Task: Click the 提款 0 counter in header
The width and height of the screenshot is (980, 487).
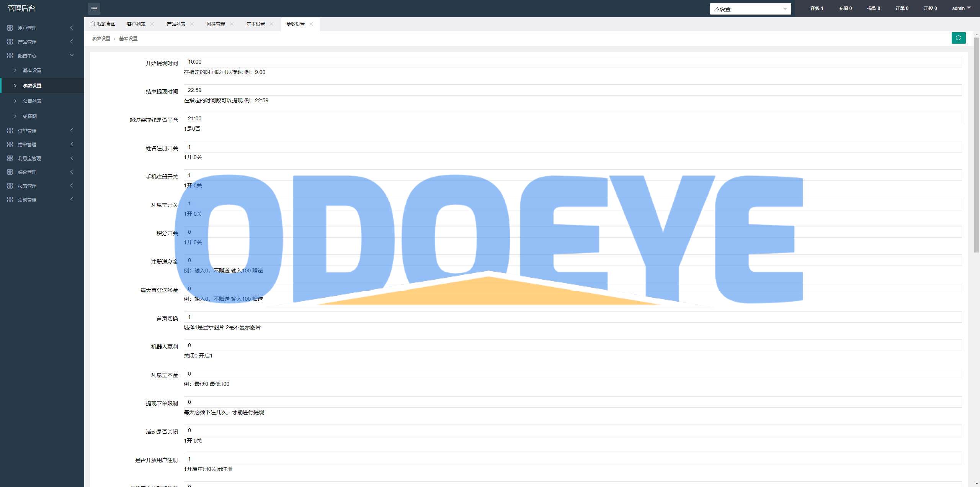Action: point(873,8)
